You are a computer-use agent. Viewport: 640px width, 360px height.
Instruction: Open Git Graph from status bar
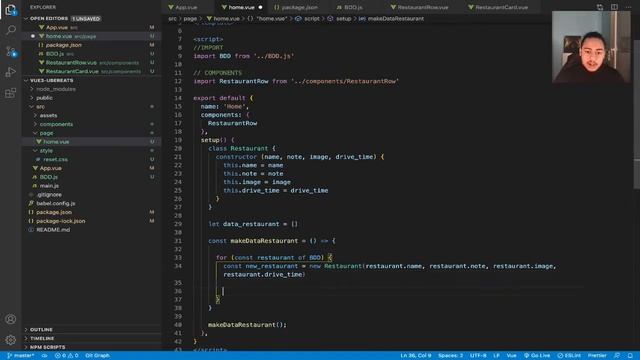point(98,356)
